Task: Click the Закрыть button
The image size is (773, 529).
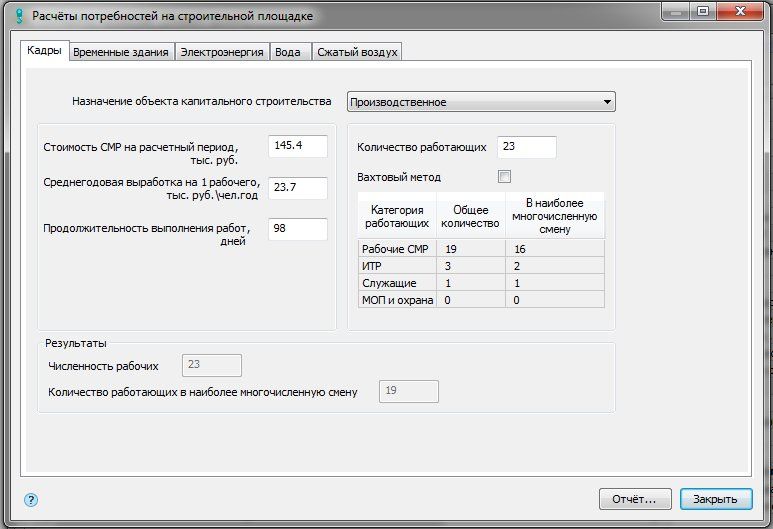Action: pyautogui.click(x=715, y=498)
